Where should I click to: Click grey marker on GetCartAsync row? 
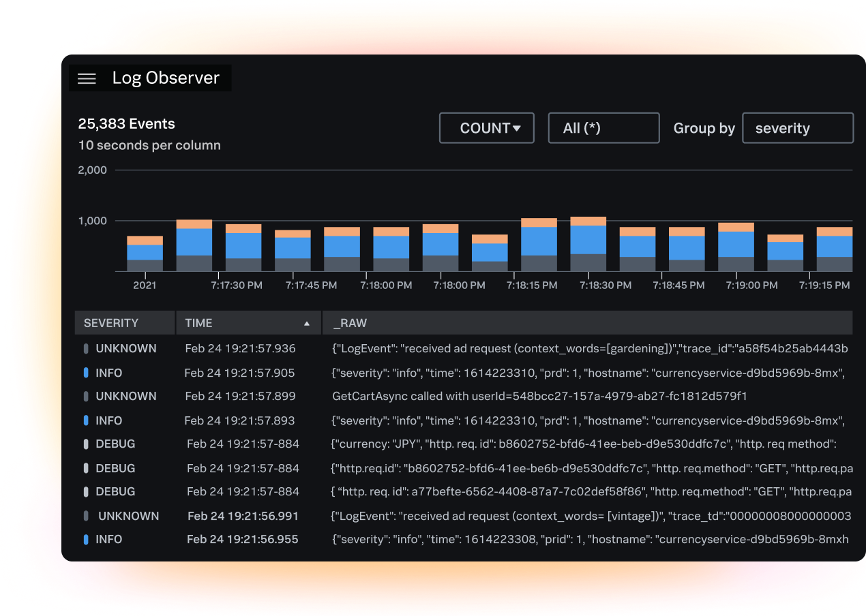point(86,396)
